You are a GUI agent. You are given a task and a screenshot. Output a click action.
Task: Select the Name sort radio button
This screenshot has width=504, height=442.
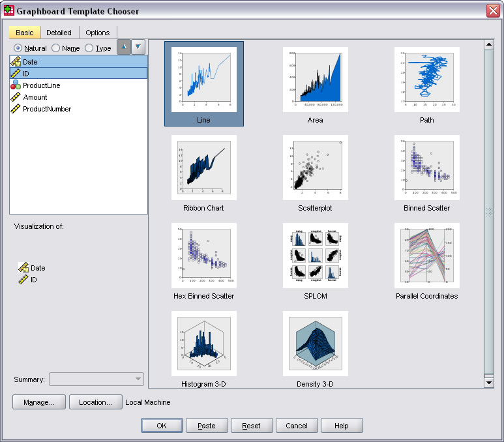[x=56, y=48]
